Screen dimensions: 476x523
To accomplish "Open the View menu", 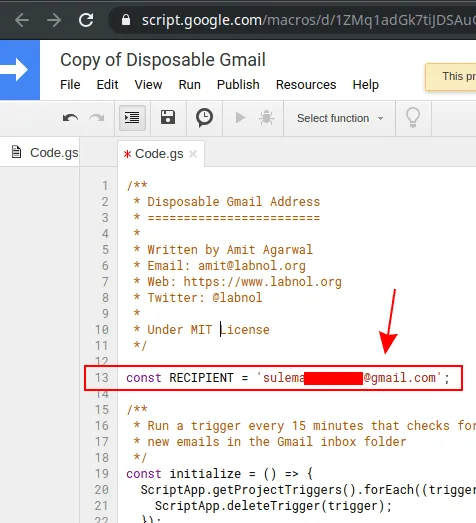I will click(148, 85).
